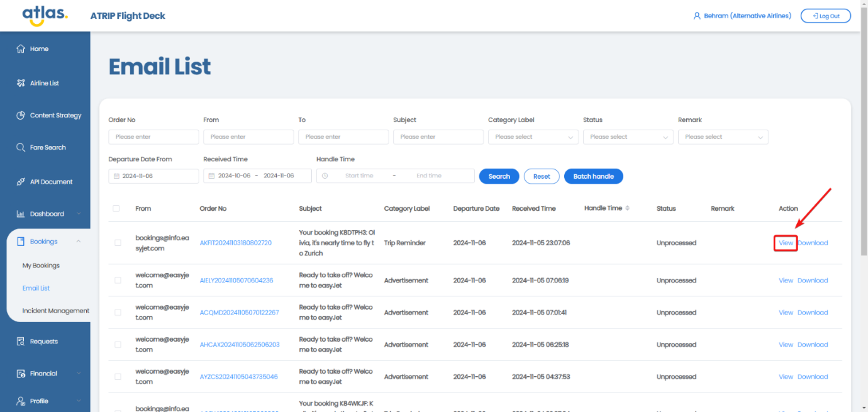The image size is (868, 412).
Task: Click the Requests icon in sidebar
Action: [x=21, y=342]
